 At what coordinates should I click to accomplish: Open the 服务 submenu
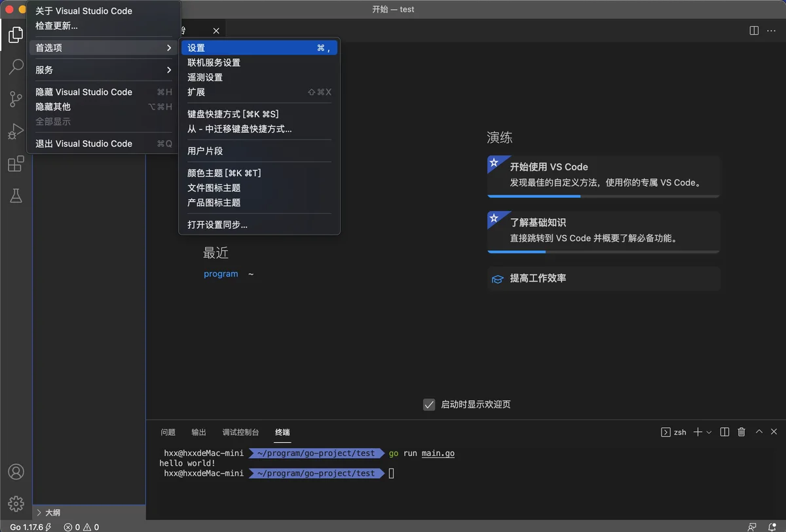[x=103, y=70]
